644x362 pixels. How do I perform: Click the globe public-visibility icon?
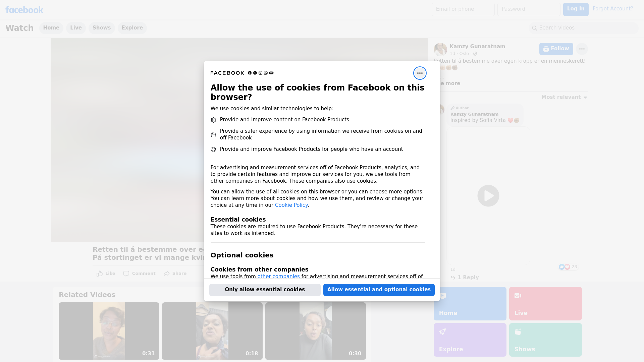475,54
